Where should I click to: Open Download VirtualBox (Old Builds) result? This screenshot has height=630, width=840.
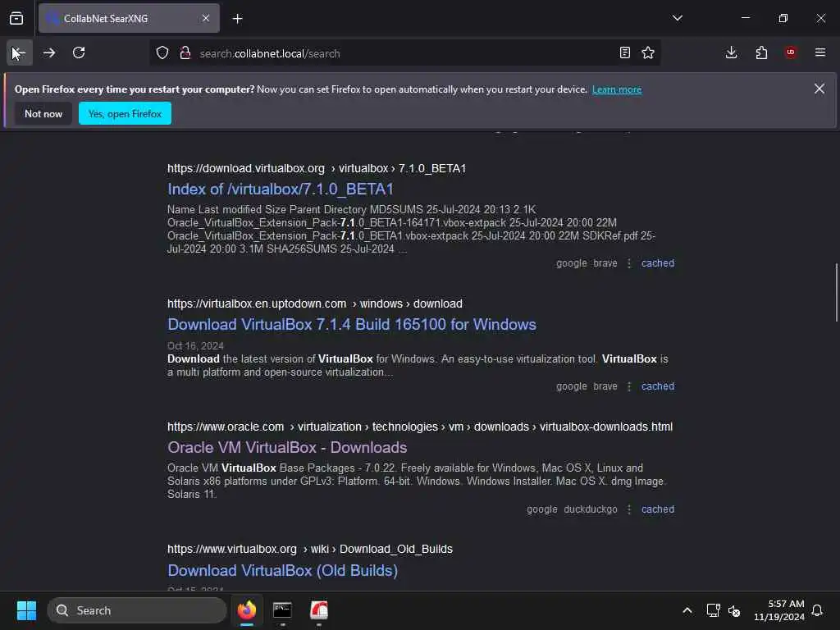pyautogui.click(x=283, y=571)
